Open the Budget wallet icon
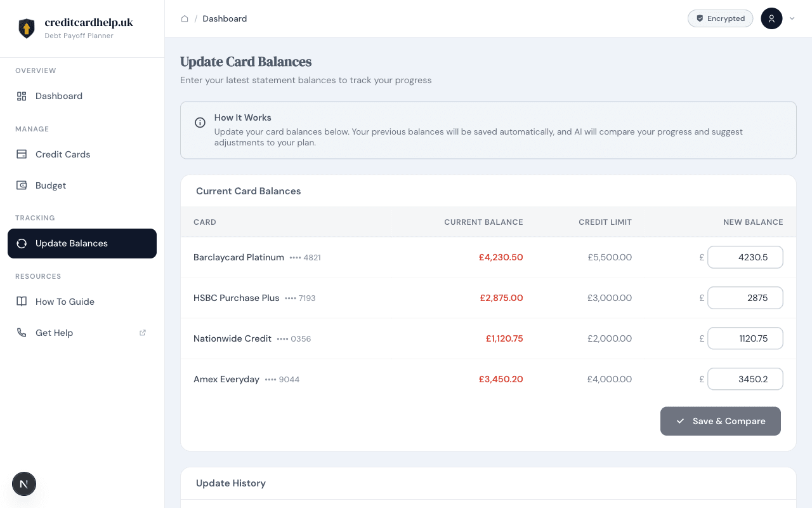 [x=22, y=185]
